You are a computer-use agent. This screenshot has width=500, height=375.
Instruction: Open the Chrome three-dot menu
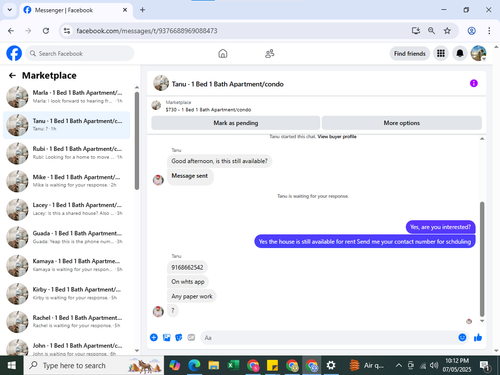[489, 31]
